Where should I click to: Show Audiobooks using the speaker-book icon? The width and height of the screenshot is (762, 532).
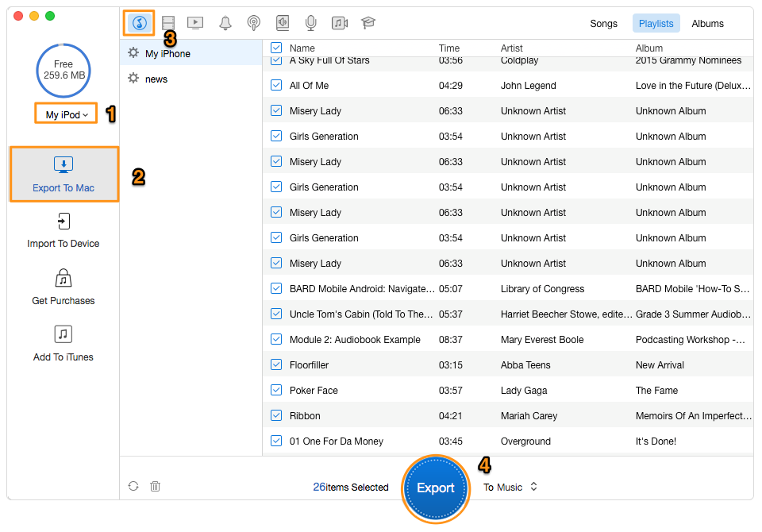click(x=283, y=23)
